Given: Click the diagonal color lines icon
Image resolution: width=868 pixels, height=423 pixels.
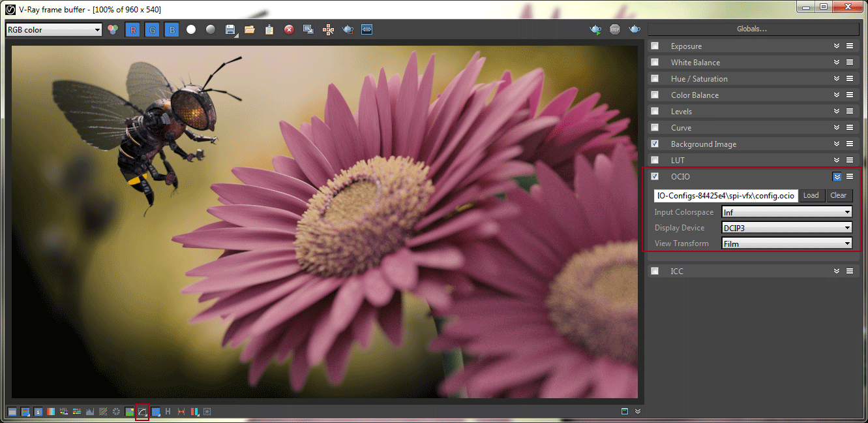Looking at the screenshot, I should pos(103,412).
